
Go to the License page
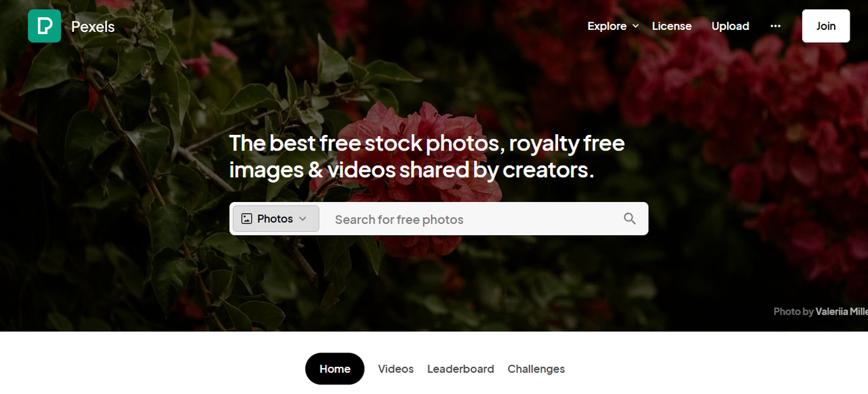672,26
